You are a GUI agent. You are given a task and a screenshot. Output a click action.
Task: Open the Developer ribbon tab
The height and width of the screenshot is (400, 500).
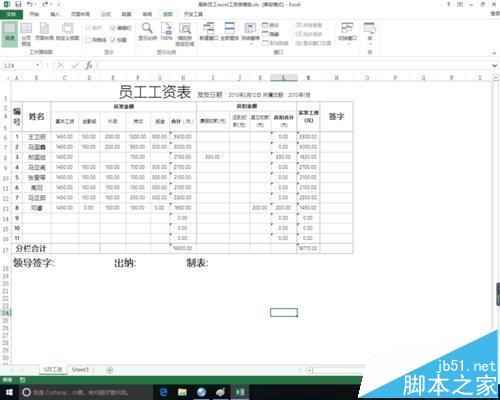pos(193,14)
